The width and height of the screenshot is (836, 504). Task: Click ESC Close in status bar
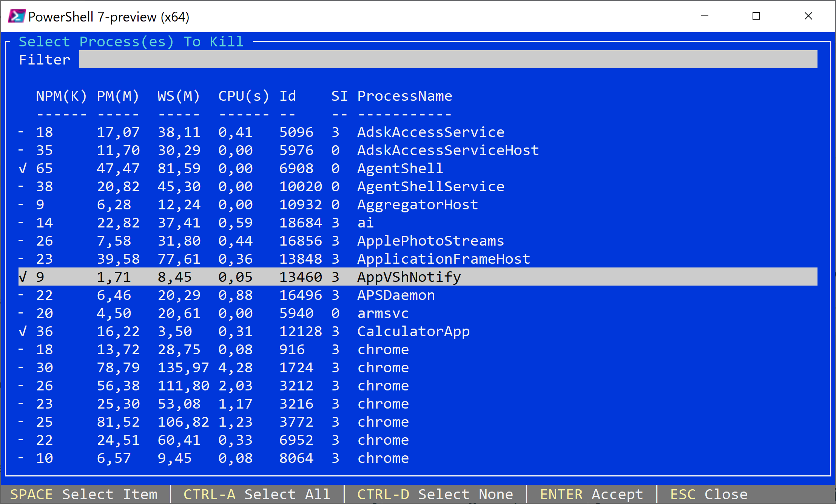[709, 495]
